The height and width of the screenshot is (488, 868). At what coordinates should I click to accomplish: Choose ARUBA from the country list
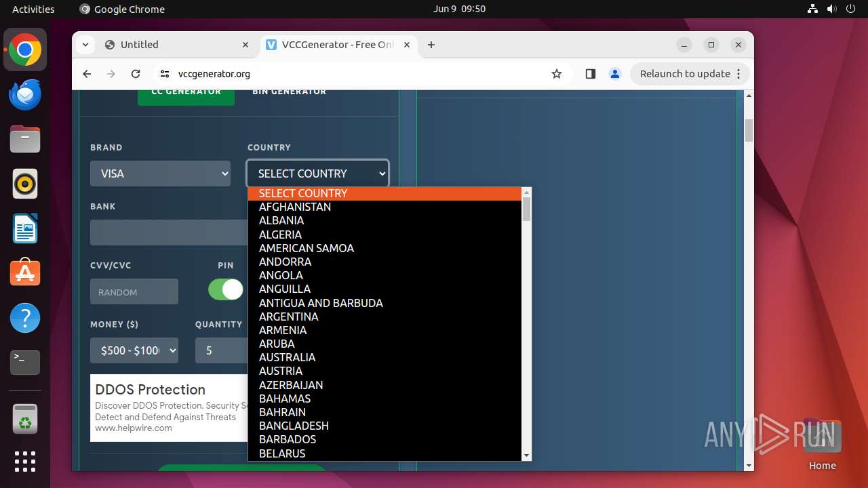pyautogui.click(x=384, y=344)
